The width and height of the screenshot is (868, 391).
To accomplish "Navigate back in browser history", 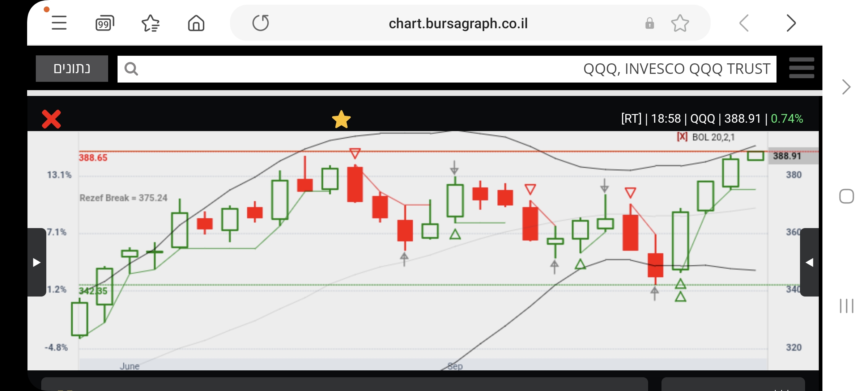I will click(744, 24).
